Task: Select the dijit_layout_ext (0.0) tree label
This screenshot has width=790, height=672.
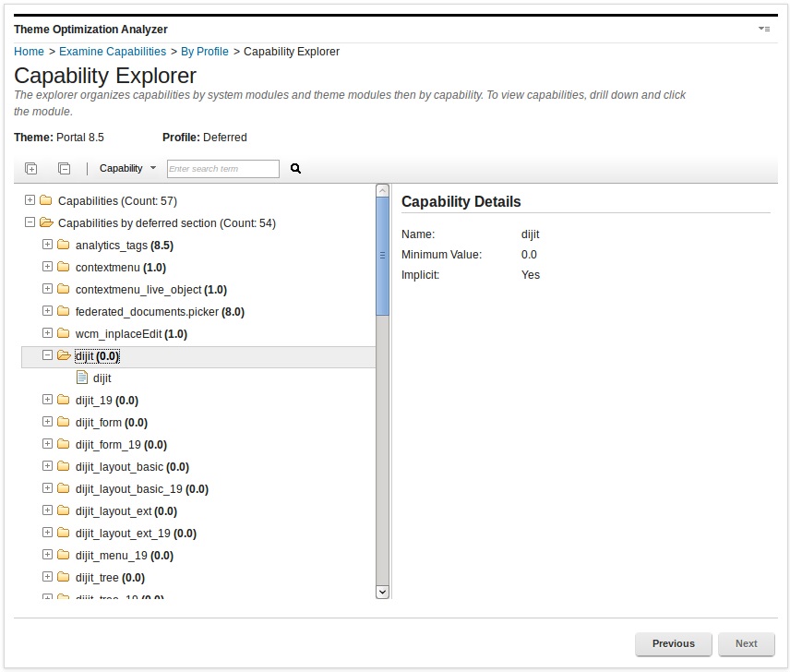Action: (126, 511)
